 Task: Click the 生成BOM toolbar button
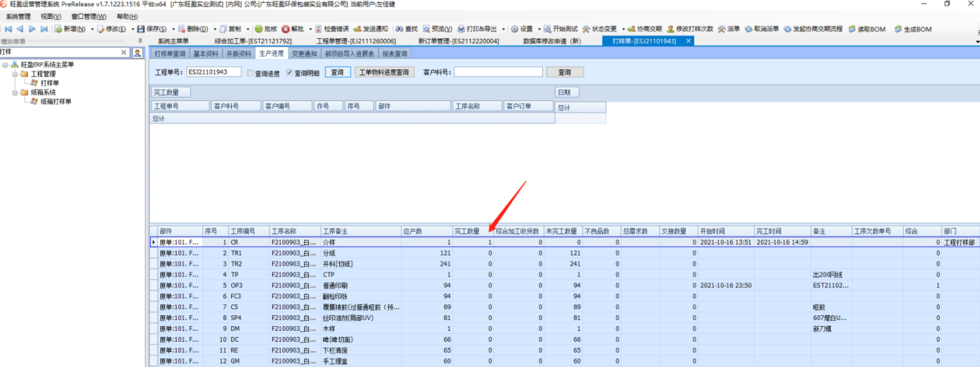913,29
